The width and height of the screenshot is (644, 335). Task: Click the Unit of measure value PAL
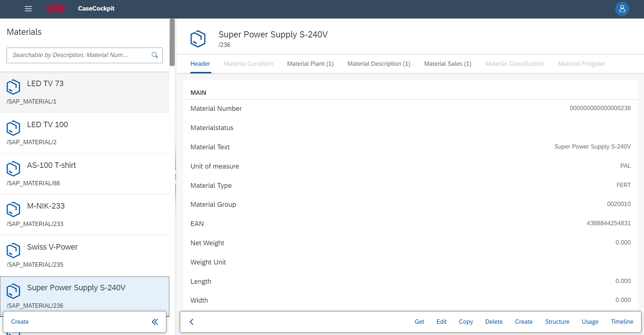tap(625, 166)
